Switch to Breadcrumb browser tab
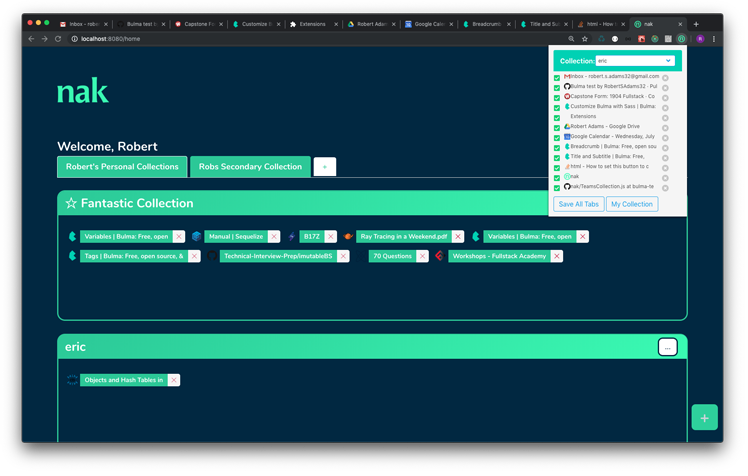 [x=487, y=24]
